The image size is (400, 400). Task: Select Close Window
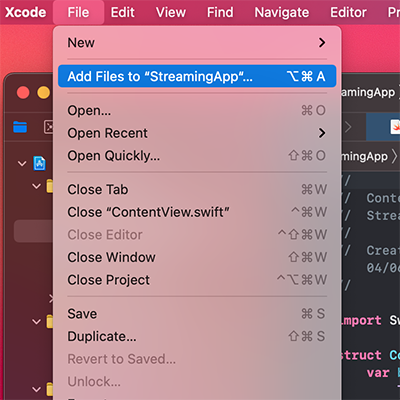pyautogui.click(x=197, y=257)
